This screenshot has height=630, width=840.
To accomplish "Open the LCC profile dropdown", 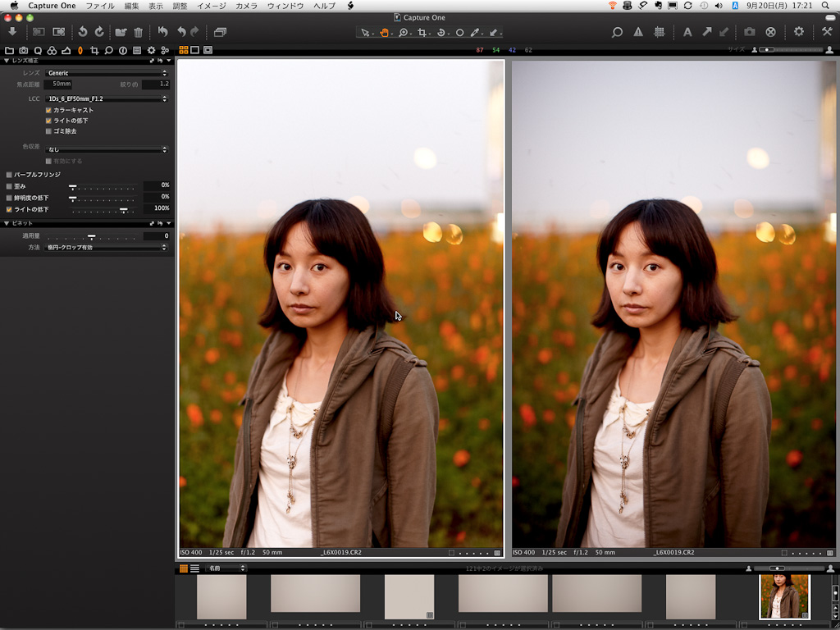I will point(106,98).
